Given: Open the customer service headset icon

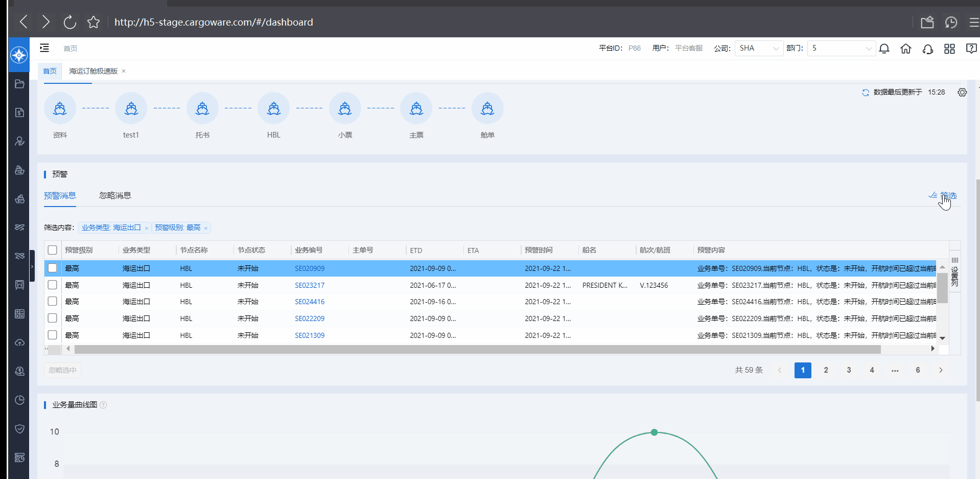Looking at the screenshot, I should click(927, 49).
